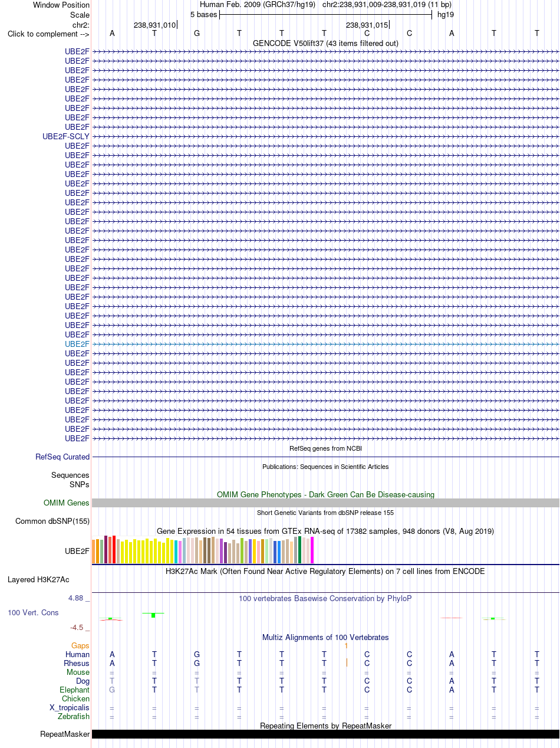This screenshot has width=560, height=748.
Task: Open the light-blue highlighted UBE2F transcript label
Action: tap(77, 344)
